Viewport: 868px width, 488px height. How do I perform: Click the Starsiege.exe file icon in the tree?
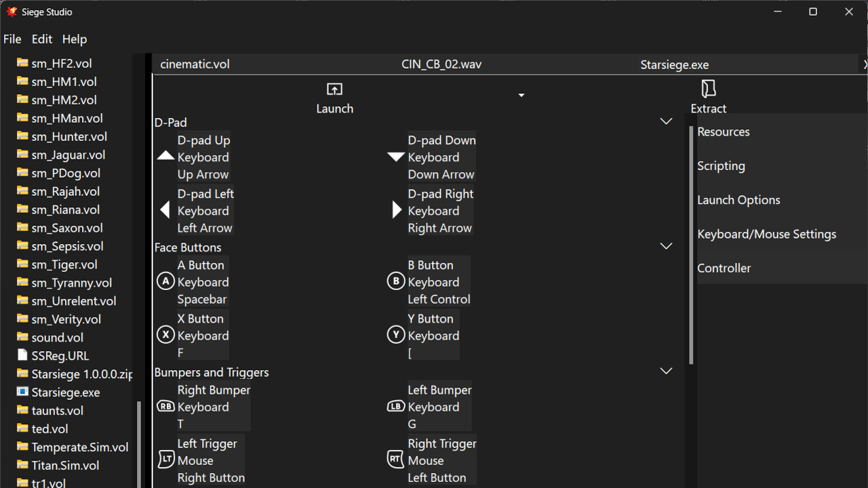click(22, 392)
